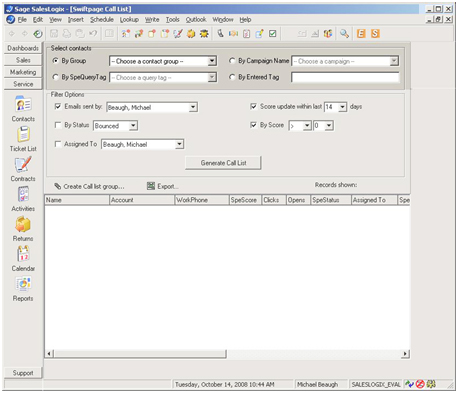Expand the Choose a contact group dropdown
This screenshot has height=393, width=458.
click(212, 61)
